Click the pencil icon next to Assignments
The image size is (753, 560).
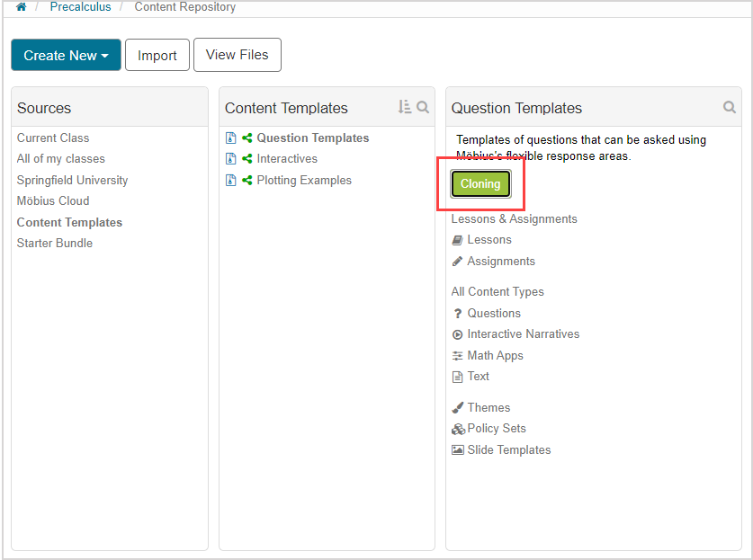click(458, 262)
